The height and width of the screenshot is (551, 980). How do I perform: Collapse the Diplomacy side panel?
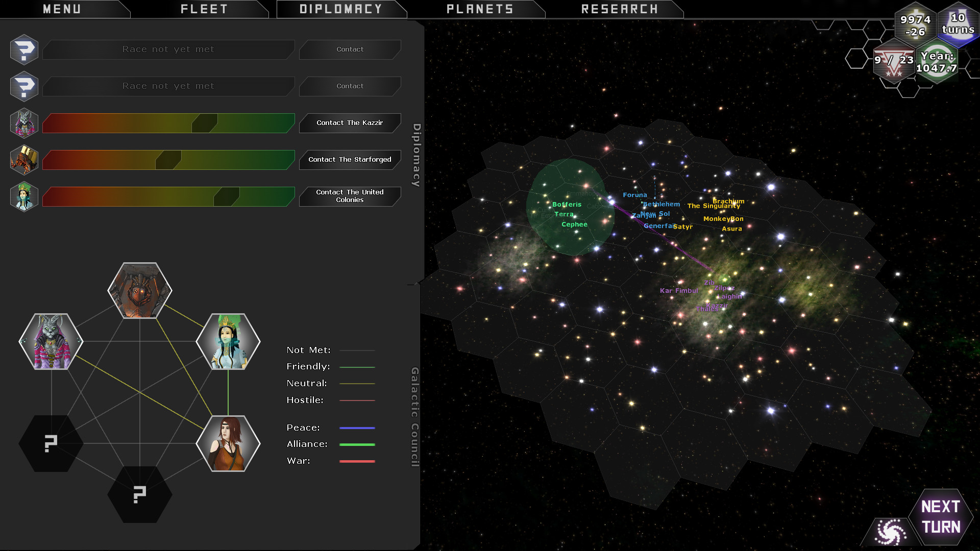tap(414, 153)
